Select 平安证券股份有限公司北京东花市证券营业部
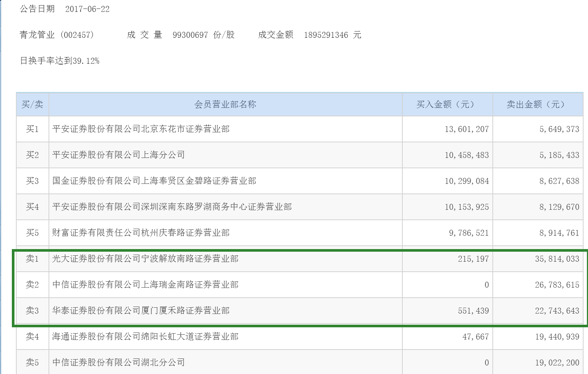Image resolution: width=588 pixels, height=374 pixels. coord(141,129)
